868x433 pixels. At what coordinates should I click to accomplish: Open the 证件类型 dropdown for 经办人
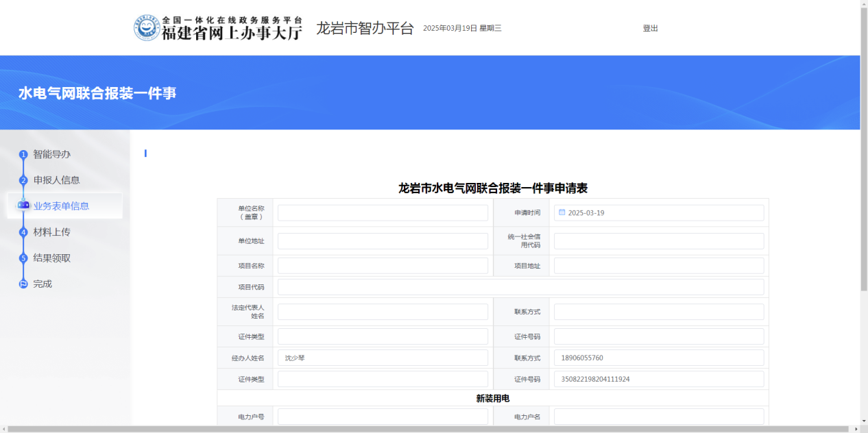tap(383, 379)
